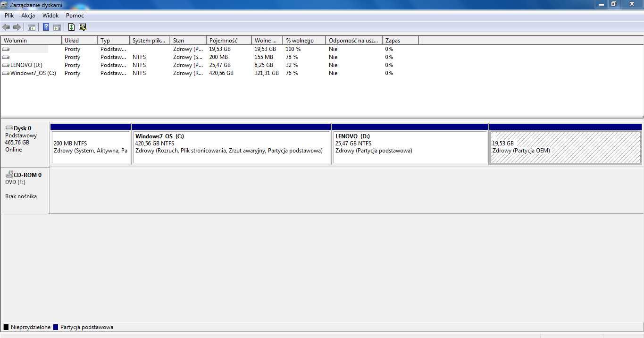This screenshot has width=644, height=338.
Task: Toggle the show/hide action pane icon
Action: click(57, 27)
